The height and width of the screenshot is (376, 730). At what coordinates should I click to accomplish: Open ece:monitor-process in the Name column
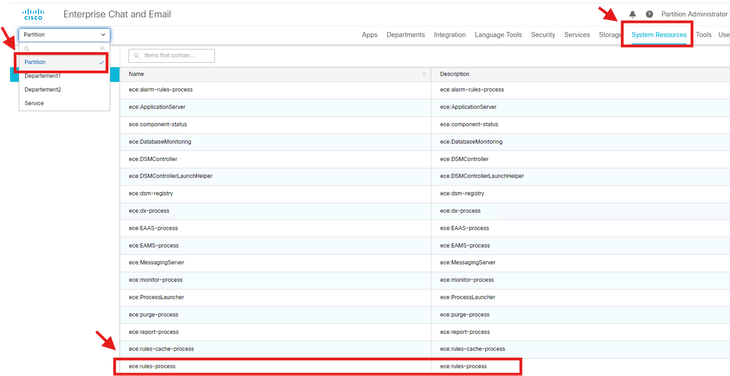[x=155, y=280]
